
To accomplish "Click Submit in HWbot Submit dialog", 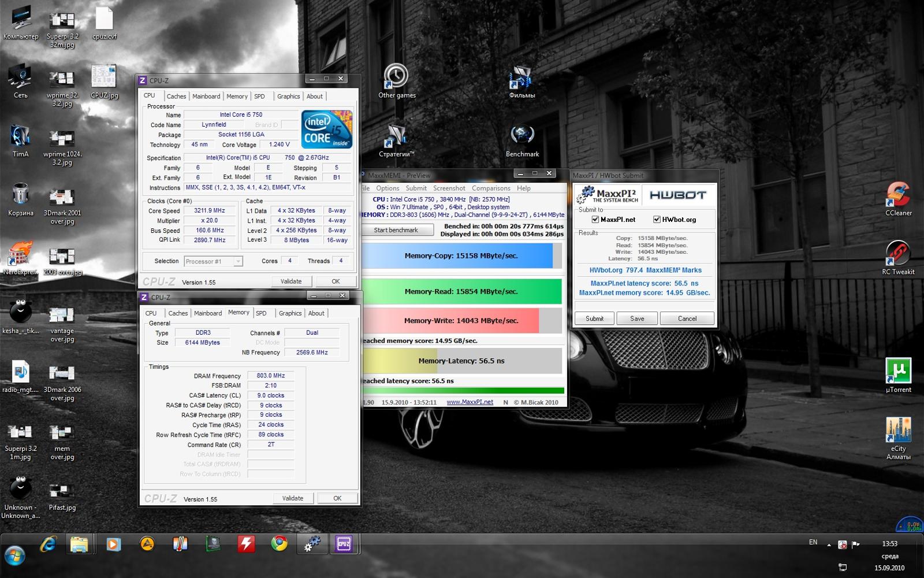I will pyautogui.click(x=594, y=318).
